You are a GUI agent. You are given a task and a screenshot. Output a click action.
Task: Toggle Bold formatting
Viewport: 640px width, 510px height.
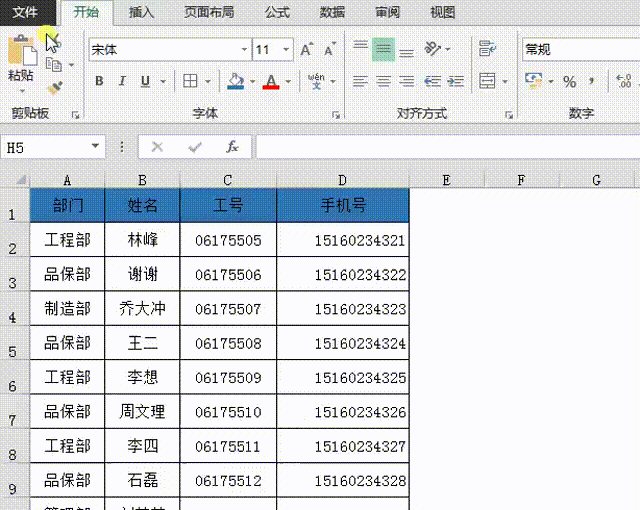point(99,81)
